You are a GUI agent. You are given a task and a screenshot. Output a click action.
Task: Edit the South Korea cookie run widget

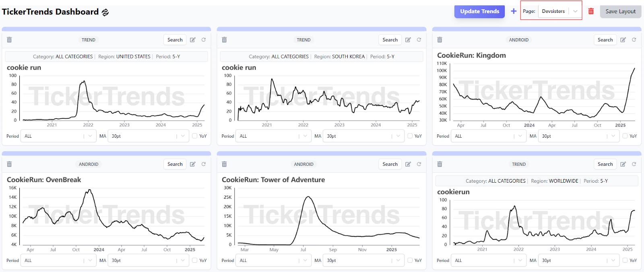tap(408, 40)
